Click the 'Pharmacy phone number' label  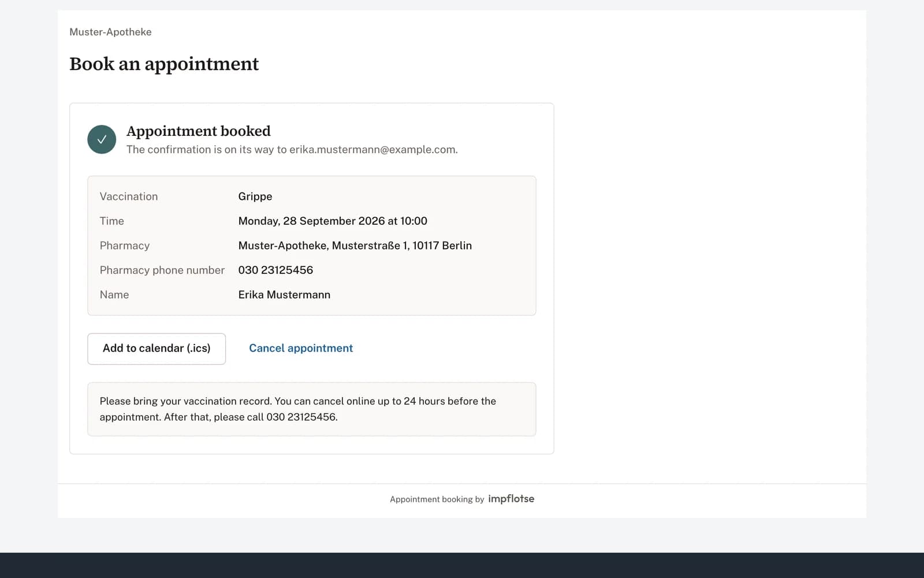click(162, 270)
